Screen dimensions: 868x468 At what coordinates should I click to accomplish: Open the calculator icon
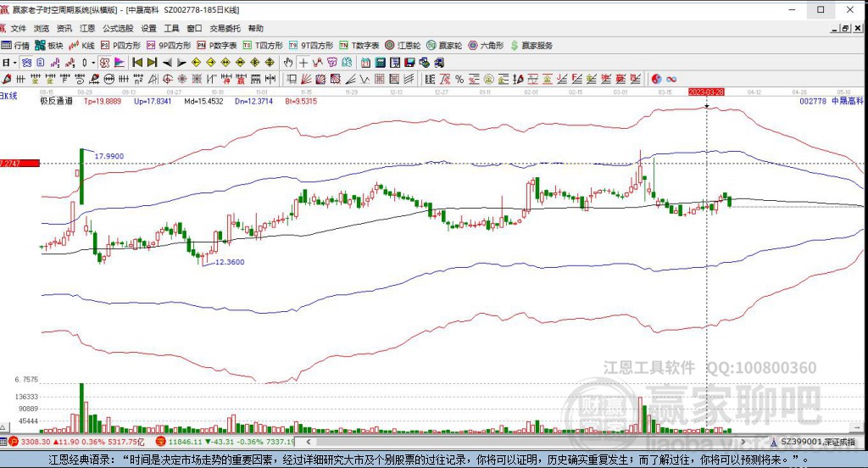[381, 63]
